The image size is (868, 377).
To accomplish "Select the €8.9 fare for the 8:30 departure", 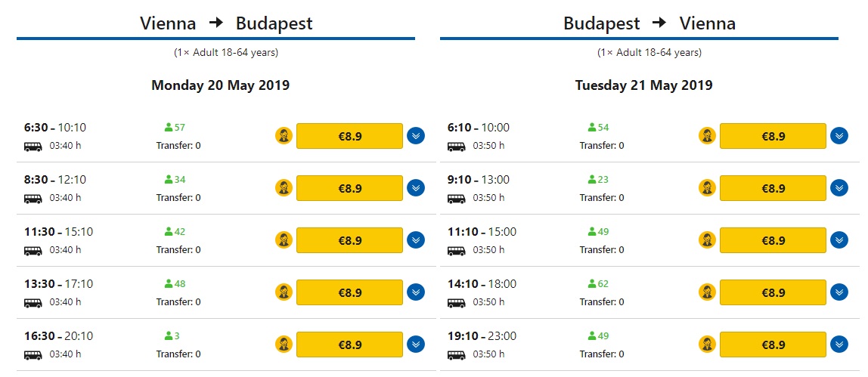I will 349,188.
